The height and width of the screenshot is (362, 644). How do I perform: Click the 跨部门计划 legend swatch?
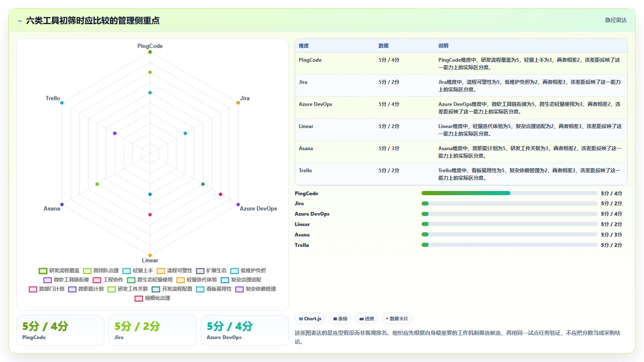(x=33, y=289)
